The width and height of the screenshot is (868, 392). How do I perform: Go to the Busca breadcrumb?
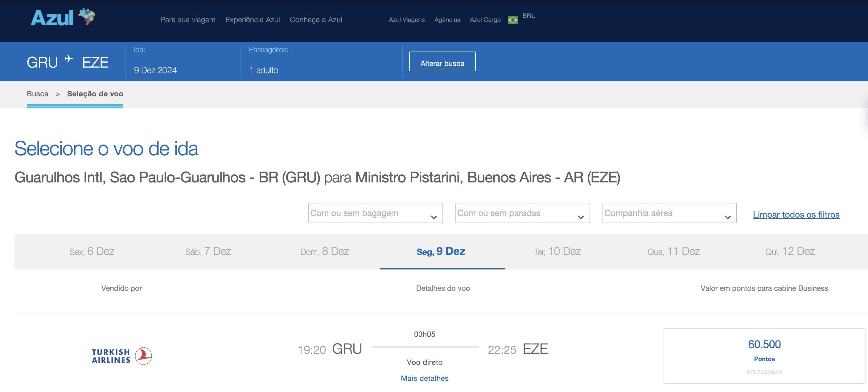(x=37, y=94)
